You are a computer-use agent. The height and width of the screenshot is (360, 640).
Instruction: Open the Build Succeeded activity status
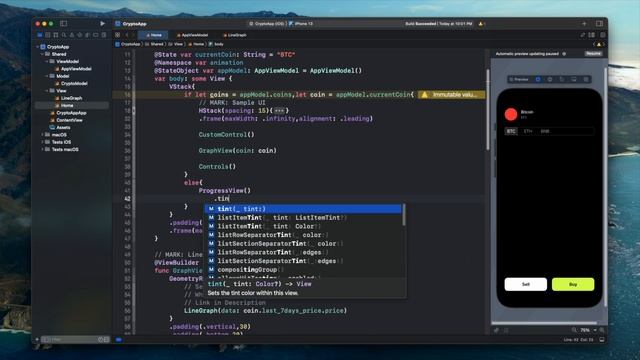tap(438, 24)
